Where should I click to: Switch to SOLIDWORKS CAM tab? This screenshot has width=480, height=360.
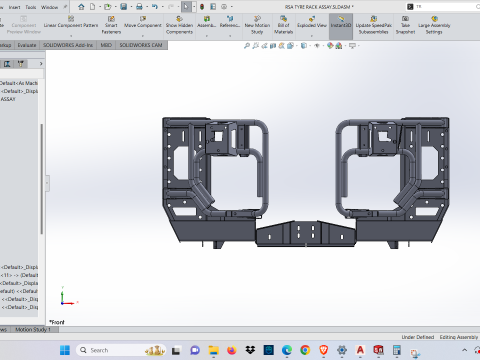click(141, 45)
